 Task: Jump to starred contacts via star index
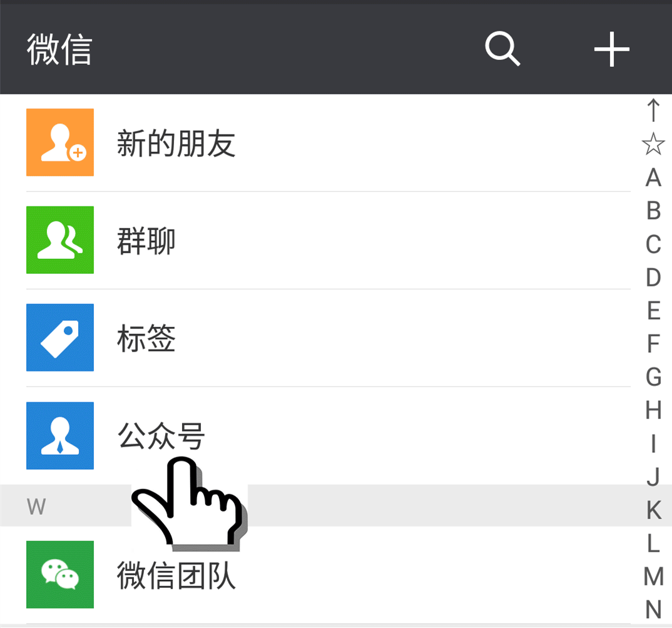tap(653, 144)
